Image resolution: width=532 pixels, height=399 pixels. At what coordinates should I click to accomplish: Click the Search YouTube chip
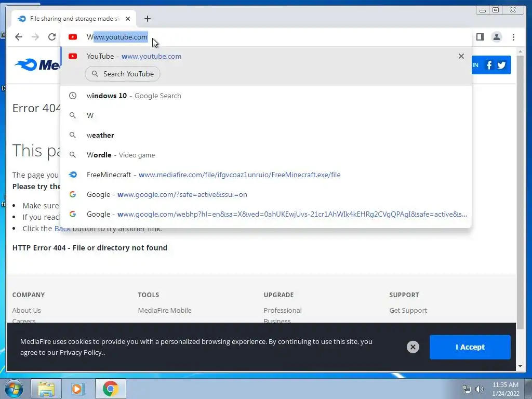[x=123, y=74]
